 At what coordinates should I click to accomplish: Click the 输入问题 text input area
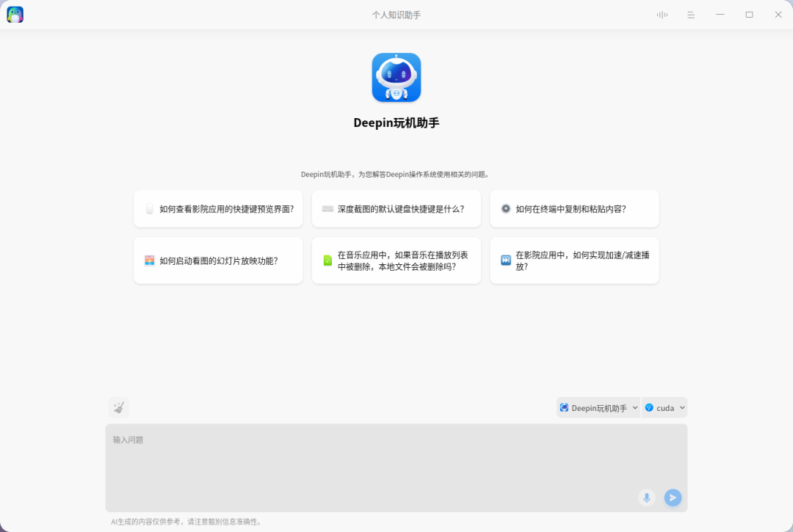pos(396,468)
